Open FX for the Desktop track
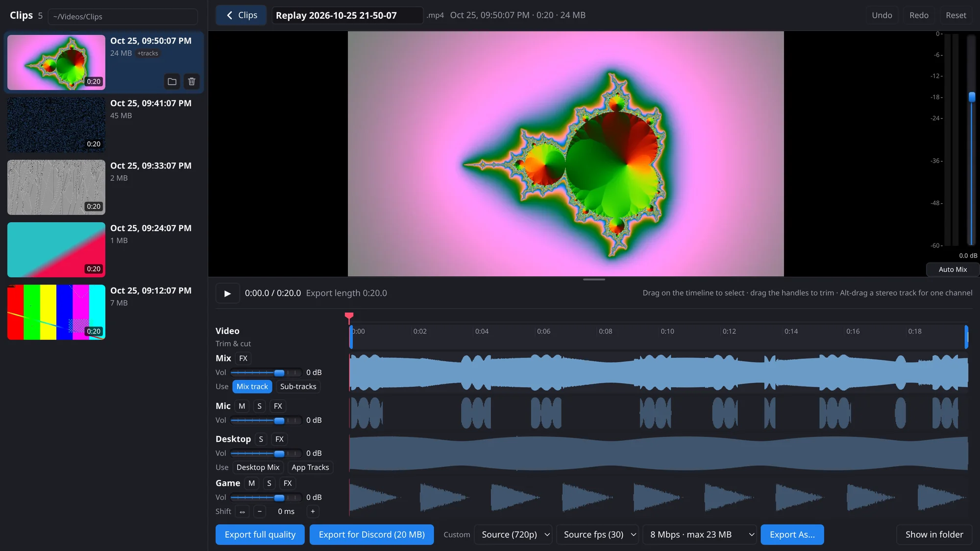 click(x=279, y=439)
